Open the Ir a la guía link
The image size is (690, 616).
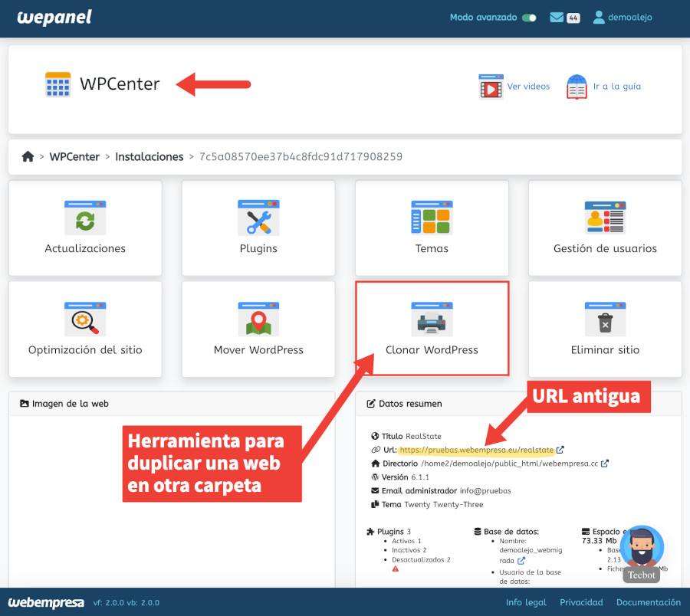point(616,86)
